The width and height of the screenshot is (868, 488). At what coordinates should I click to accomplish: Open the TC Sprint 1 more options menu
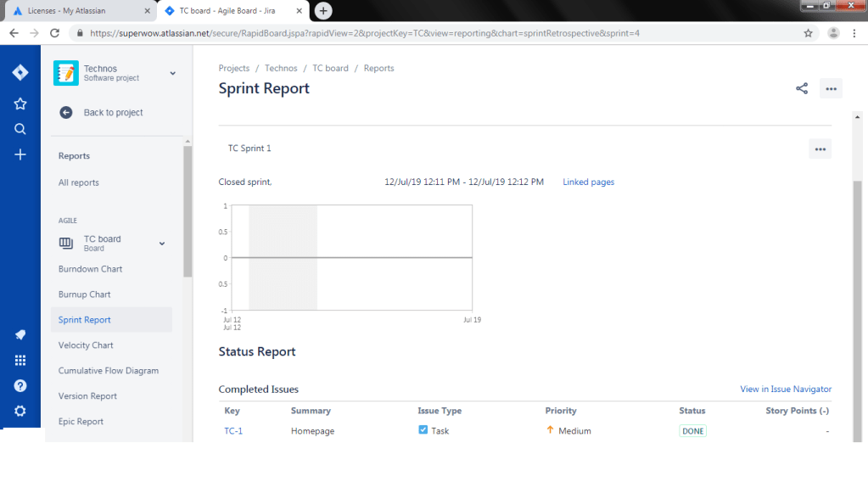[x=820, y=149]
